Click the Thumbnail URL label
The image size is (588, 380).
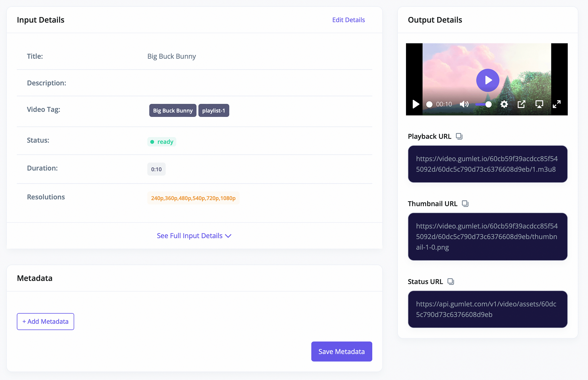[432, 204]
